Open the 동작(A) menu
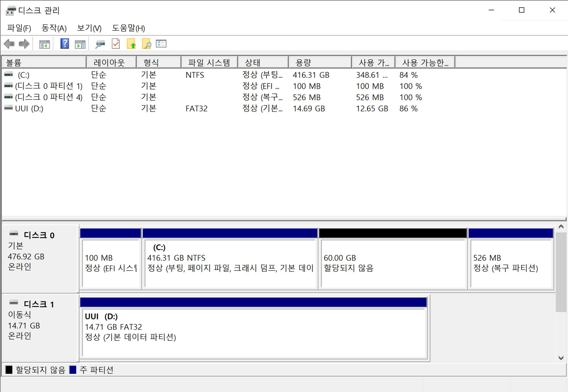Viewport: 568px width, 392px height. point(54,28)
